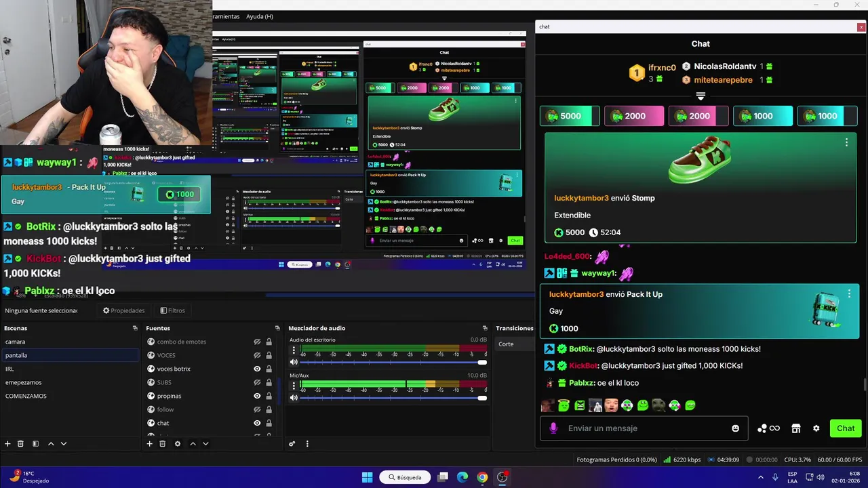Show the SUBS source with eye toggle
The width and height of the screenshot is (868, 488).
coord(257,382)
